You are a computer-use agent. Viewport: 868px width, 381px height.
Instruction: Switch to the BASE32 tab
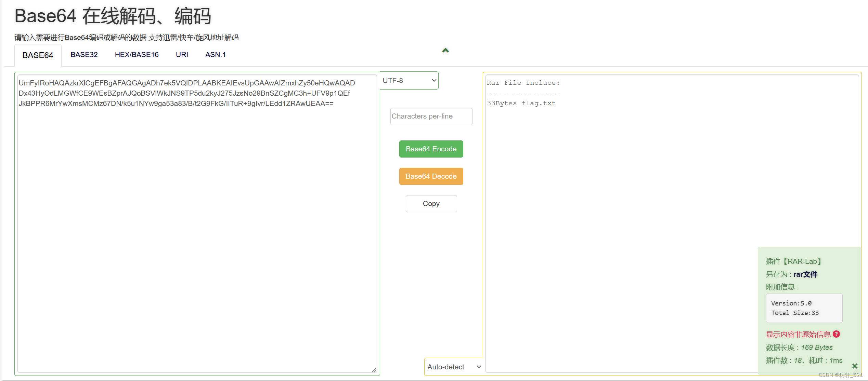click(x=84, y=55)
